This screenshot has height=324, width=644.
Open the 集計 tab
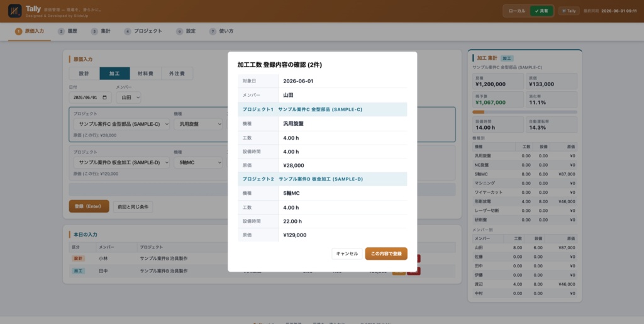pyautogui.click(x=101, y=31)
